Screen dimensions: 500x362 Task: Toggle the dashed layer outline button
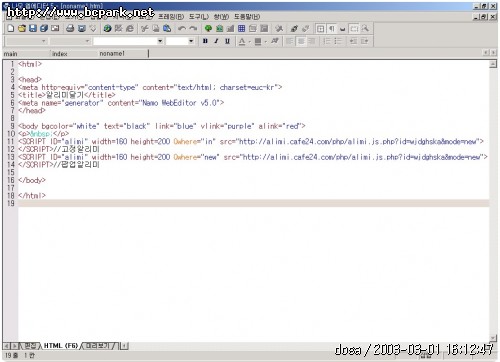coord(354,28)
